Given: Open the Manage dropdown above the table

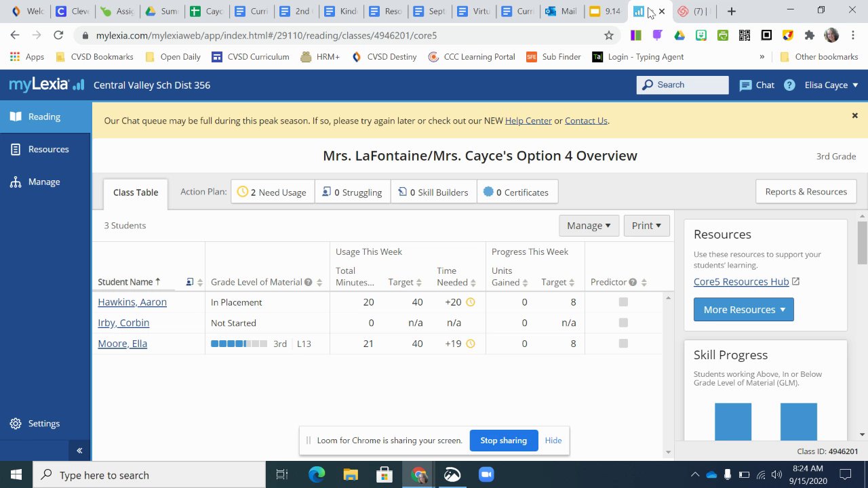Looking at the screenshot, I should tap(589, 226).
